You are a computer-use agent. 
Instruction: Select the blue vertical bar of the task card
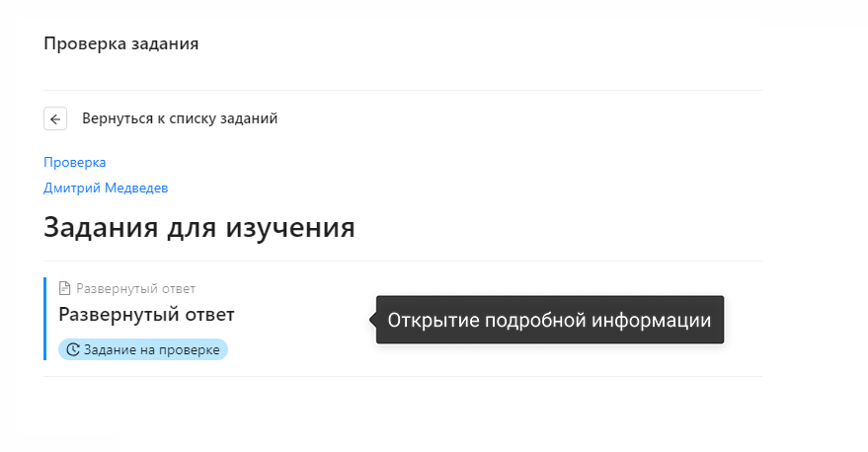point(44,319)
